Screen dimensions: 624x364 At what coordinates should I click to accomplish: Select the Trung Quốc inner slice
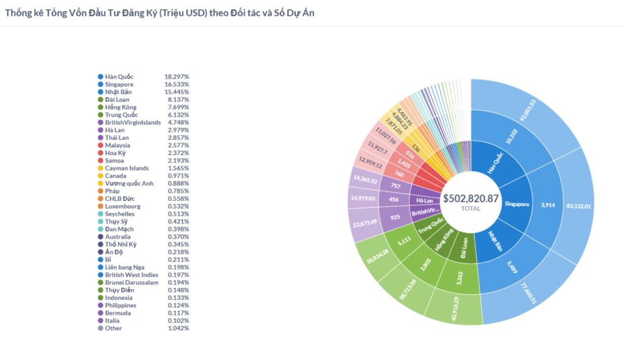430,226
